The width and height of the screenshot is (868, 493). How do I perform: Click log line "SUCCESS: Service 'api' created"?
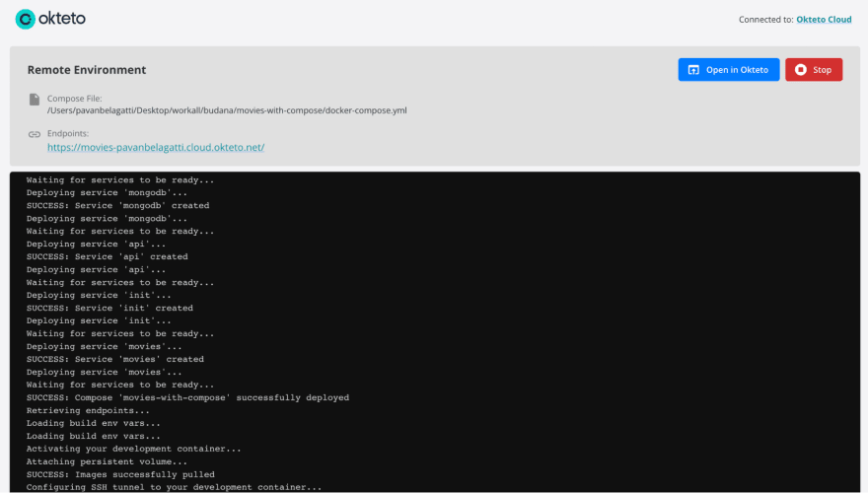(x=107, y=256)
